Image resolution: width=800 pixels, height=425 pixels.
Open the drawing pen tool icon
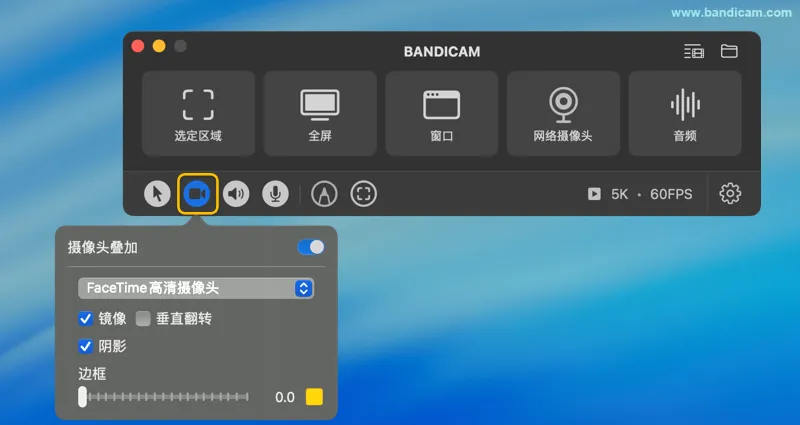coord(324,194)
